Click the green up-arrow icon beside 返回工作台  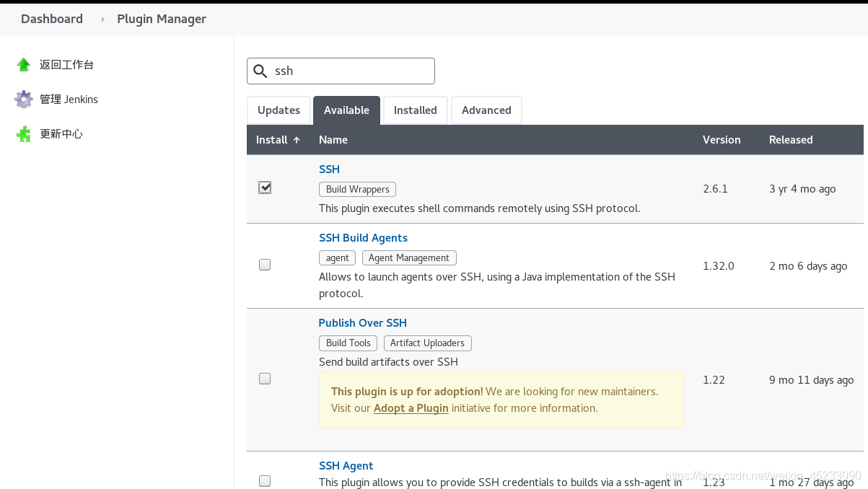point(24,65)
